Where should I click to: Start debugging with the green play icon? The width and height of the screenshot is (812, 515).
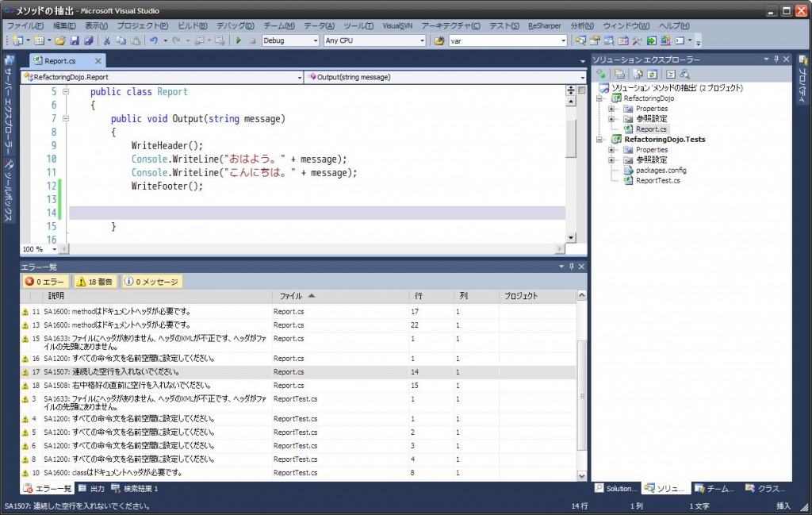click(x=238, y=40)
